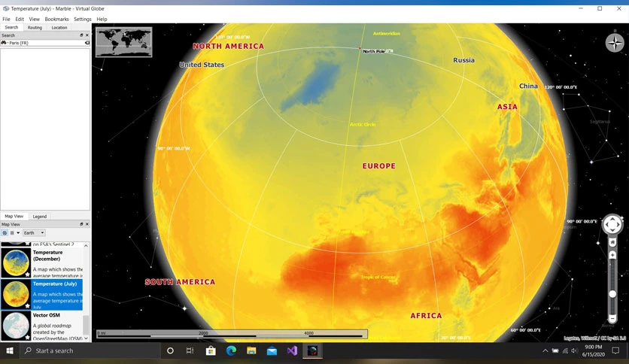The height and width of the screenshot is (364, 629).
Task: Zoom in with the plus button
Action: [612, 255]
